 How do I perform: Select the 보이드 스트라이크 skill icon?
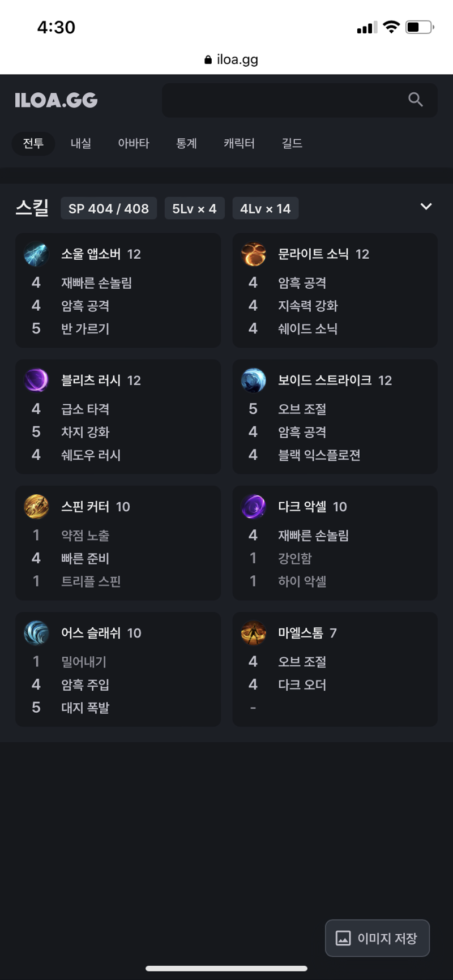point(253,380)
